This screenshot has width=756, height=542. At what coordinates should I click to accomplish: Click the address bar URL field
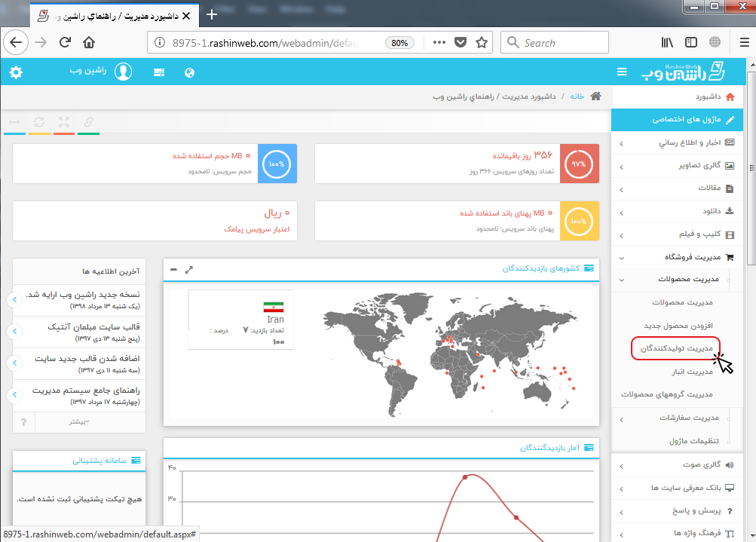pos(265,43)
